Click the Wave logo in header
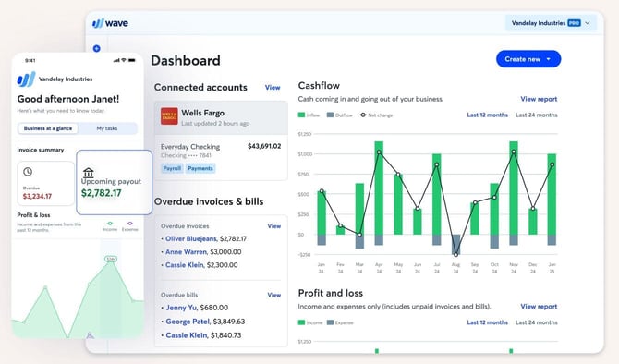619x364 pixels. pyautogui.click(x=110, y=23)
